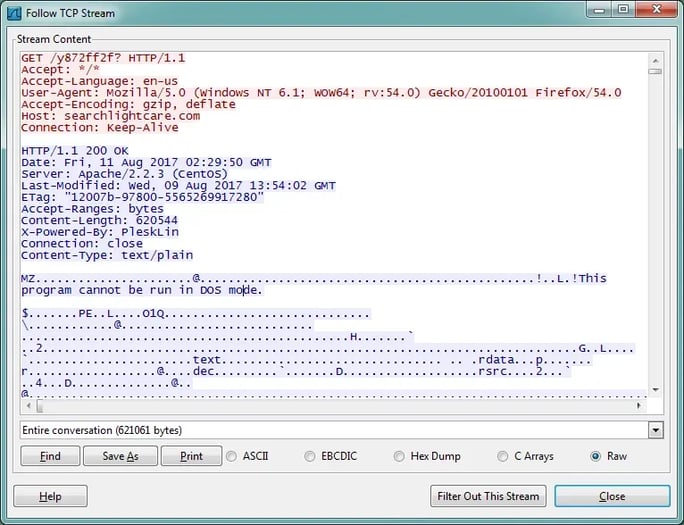Click Save As to export stream
Image resolution: width=684 pixels, height=525 pixels.
[x=120, y=456]
